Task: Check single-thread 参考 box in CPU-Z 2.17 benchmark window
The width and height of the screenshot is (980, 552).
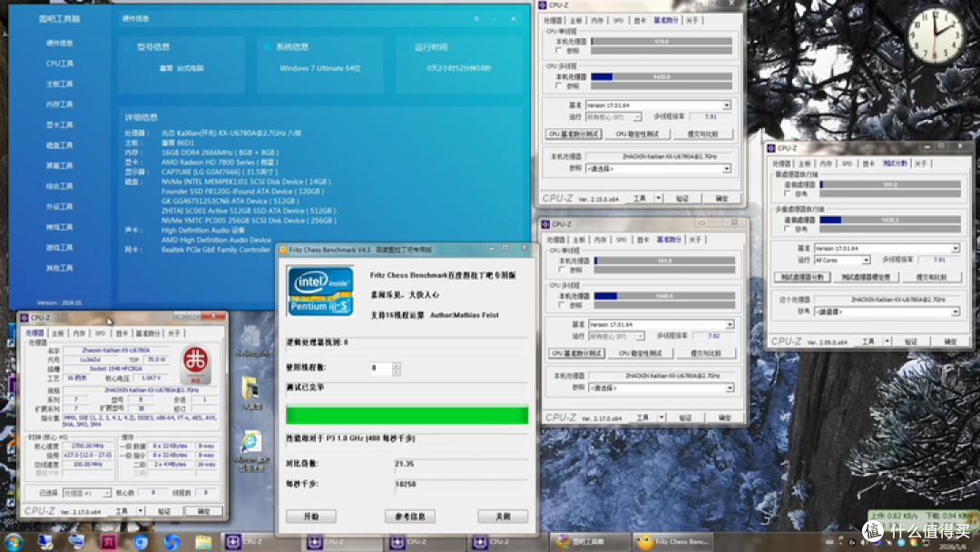Action: 562,270
